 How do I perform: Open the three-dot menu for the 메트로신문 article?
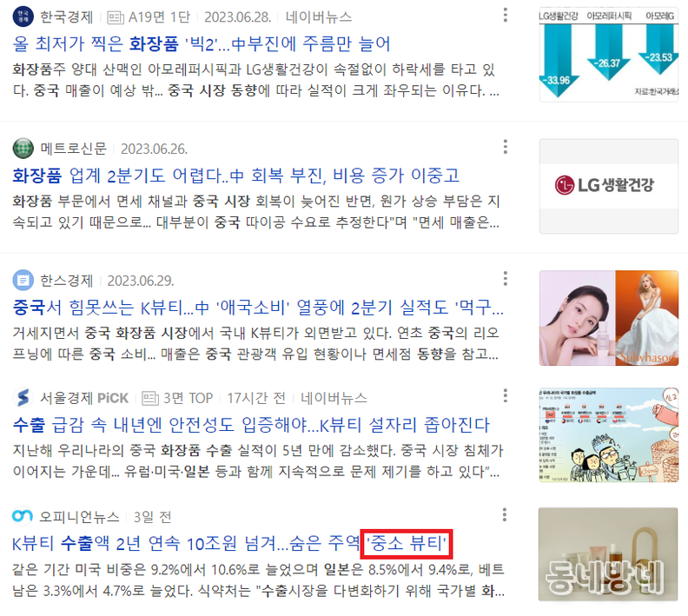[506, 147]
